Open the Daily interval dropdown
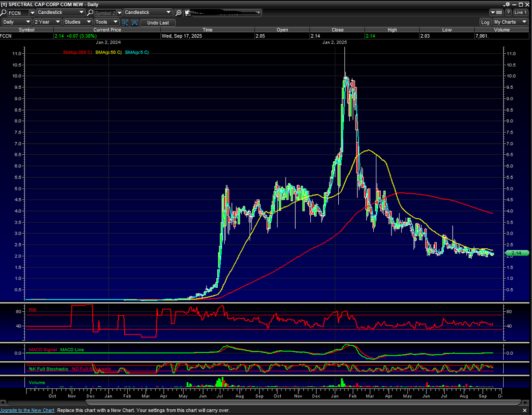The width and height of the screenshot is (532, 415). [x=16, y=22]
